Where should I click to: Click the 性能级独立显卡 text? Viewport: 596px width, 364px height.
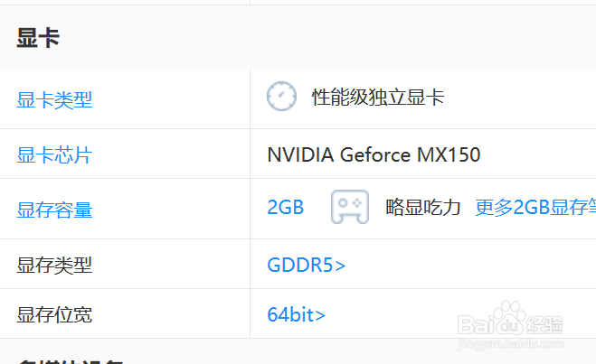(378, 98)
